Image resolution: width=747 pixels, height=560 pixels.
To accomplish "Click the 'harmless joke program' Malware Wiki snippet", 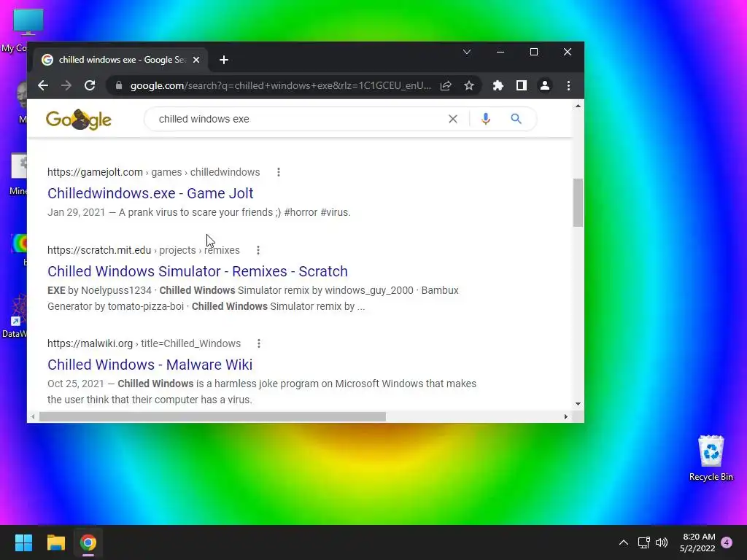I will (x=262, y=392).
